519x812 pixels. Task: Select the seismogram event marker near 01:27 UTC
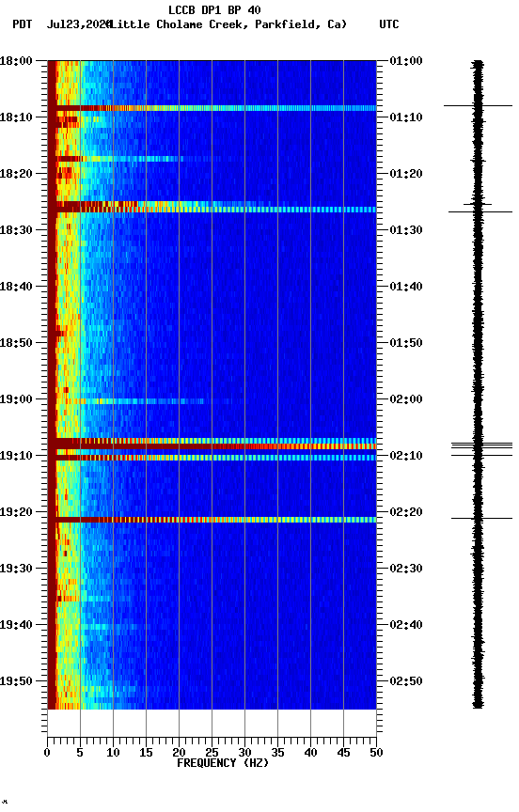(480, 211)
